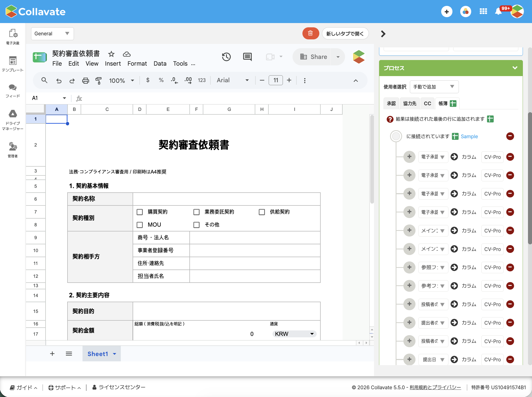Open the General dropdown
The height and width of the screenshot is (397, 532).
(52, 33)
